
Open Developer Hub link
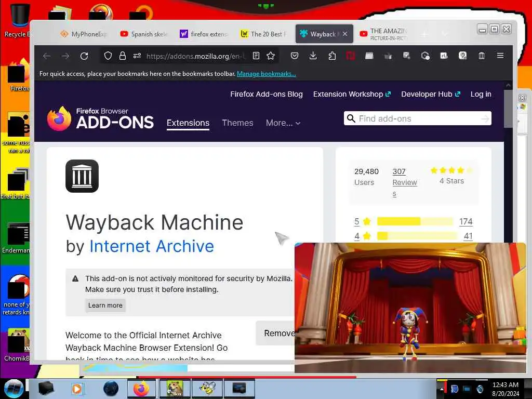(x=431, y=94)
